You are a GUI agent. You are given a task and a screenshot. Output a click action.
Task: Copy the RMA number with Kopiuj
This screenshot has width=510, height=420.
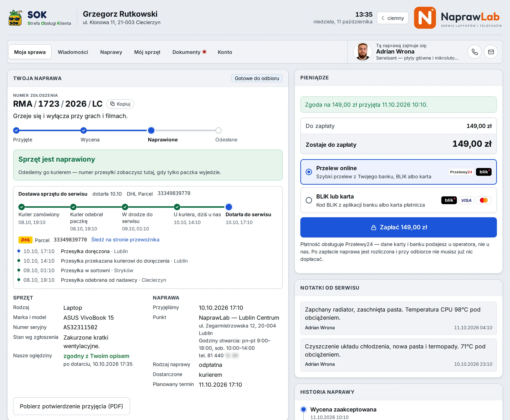[x=120, y=104]
